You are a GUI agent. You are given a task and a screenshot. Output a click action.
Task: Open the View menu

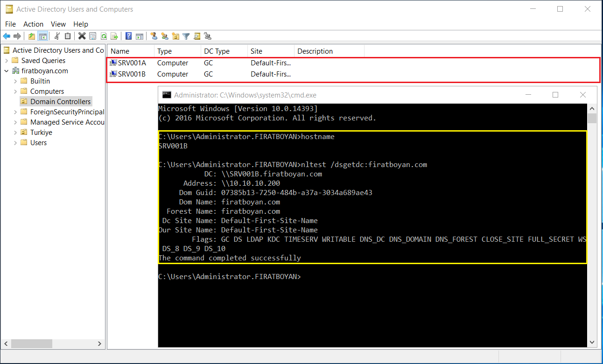click(58, 24)
